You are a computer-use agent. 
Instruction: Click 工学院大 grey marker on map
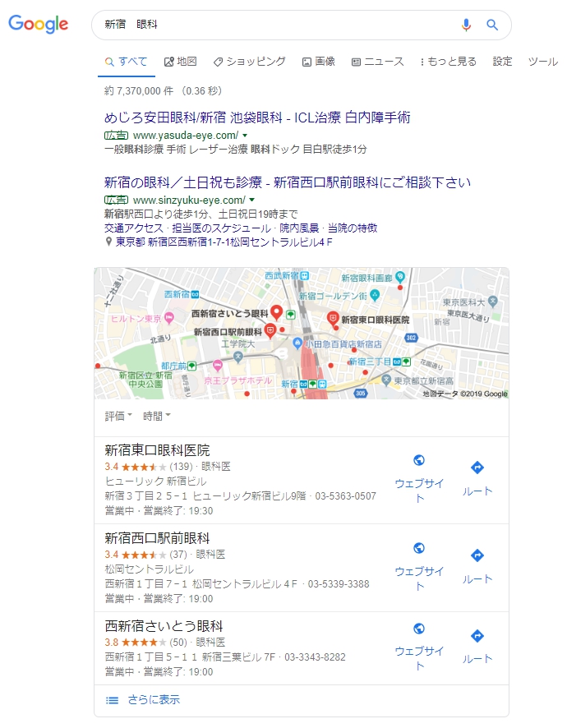[x=237, y=357]
